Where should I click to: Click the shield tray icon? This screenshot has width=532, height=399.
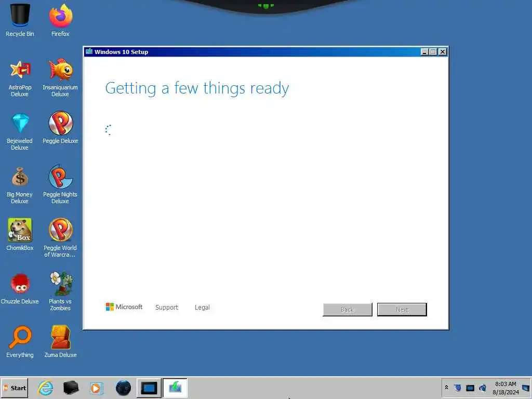[x=457, y=388]
